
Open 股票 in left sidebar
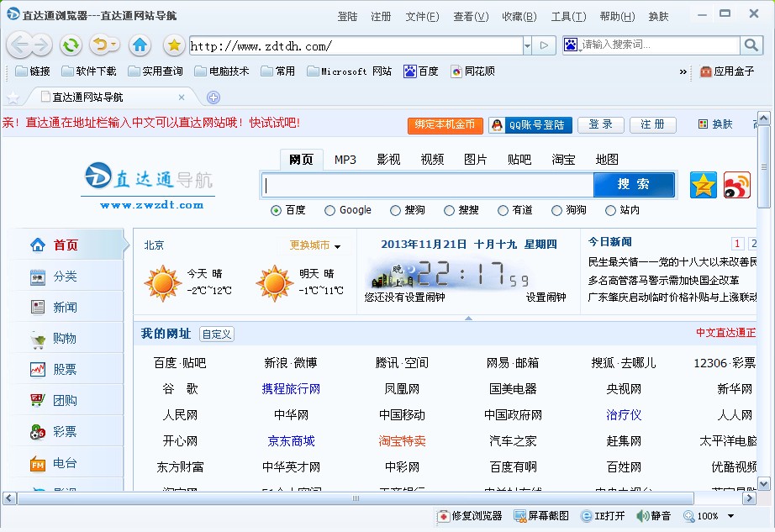[65, 370]
